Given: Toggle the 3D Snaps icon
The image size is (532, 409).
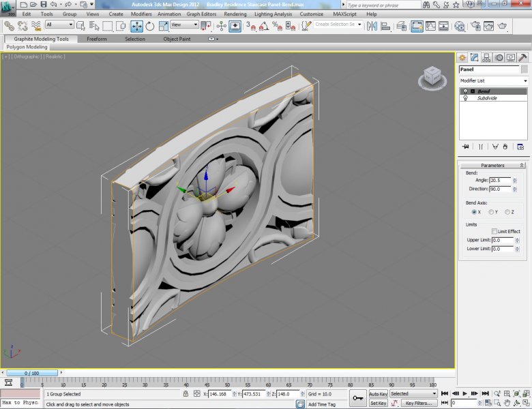Looking at the screenshot, I should (251, 26).
